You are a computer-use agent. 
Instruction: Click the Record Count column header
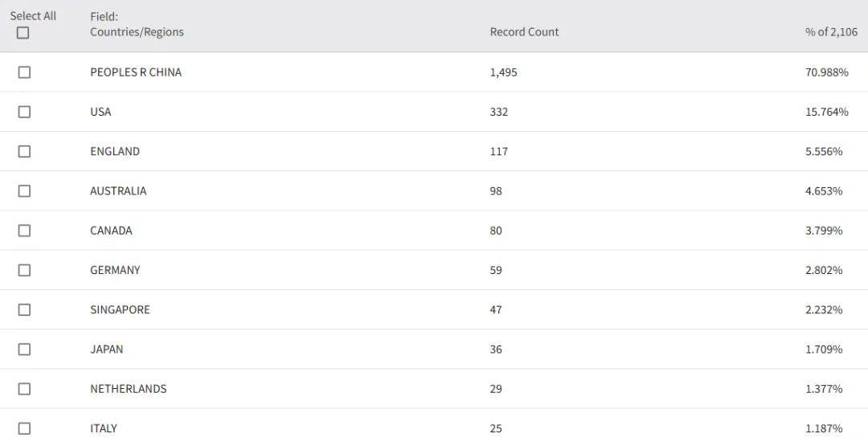524,32
